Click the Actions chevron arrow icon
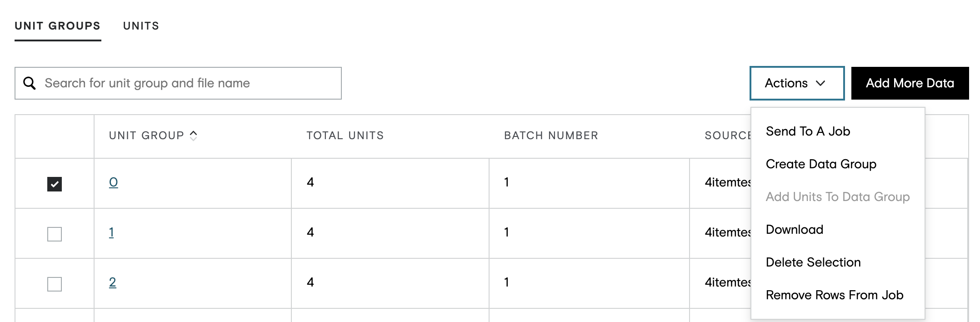Image resolution: width=980 pixels, height=322 pixels. click(x=820, y=83)
